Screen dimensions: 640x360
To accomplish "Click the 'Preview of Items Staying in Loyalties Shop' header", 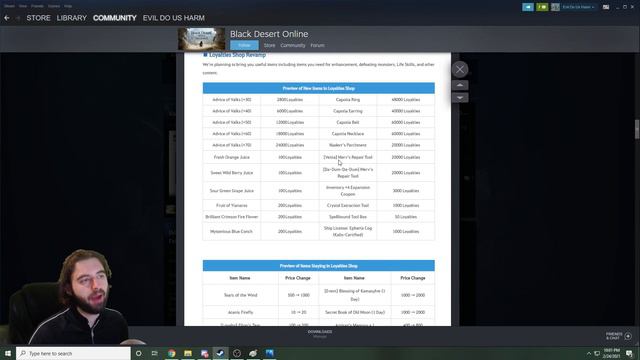I will tap(319, 266).
